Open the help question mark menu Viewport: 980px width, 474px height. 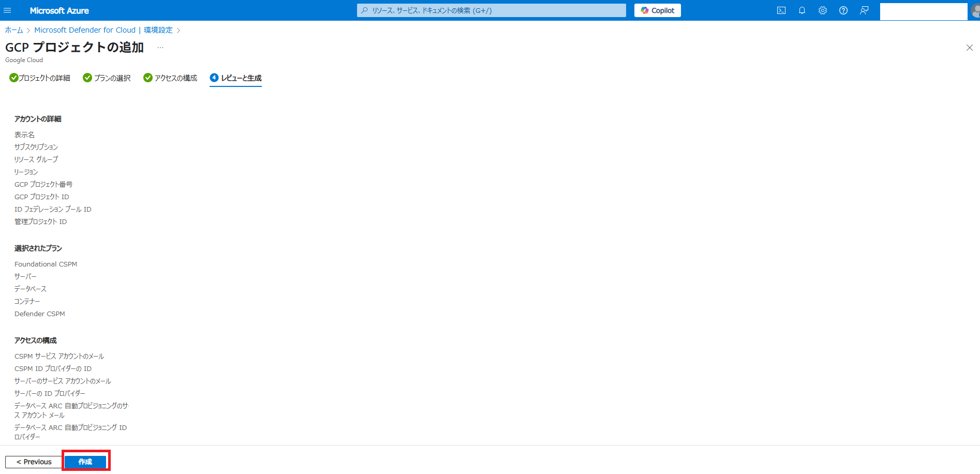(843, 10)
